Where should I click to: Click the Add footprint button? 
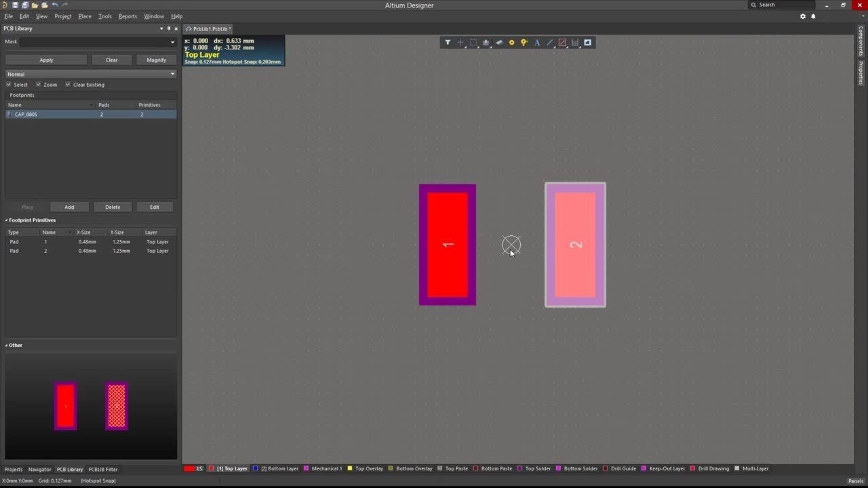pyautogui.click(x=69, y=207)
